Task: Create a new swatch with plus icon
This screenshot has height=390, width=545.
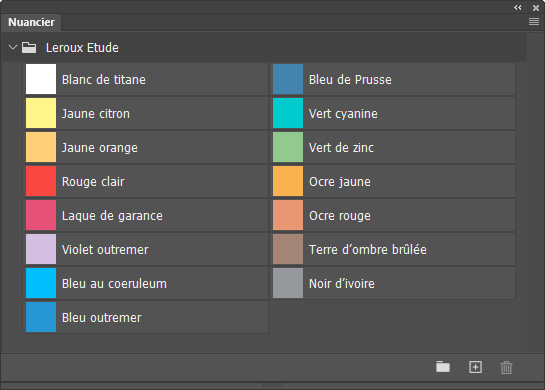Action: click(x=475, y=367)
